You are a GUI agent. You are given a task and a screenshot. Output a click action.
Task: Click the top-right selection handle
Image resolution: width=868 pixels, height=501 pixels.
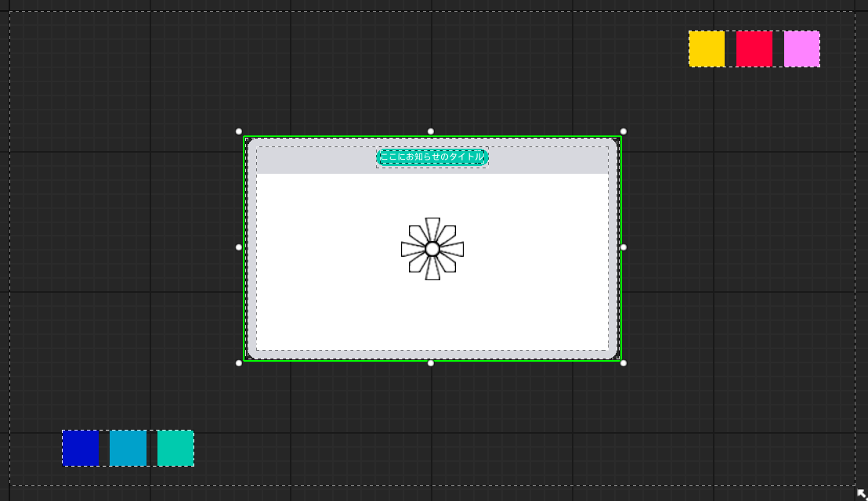(x=624, y=132)
